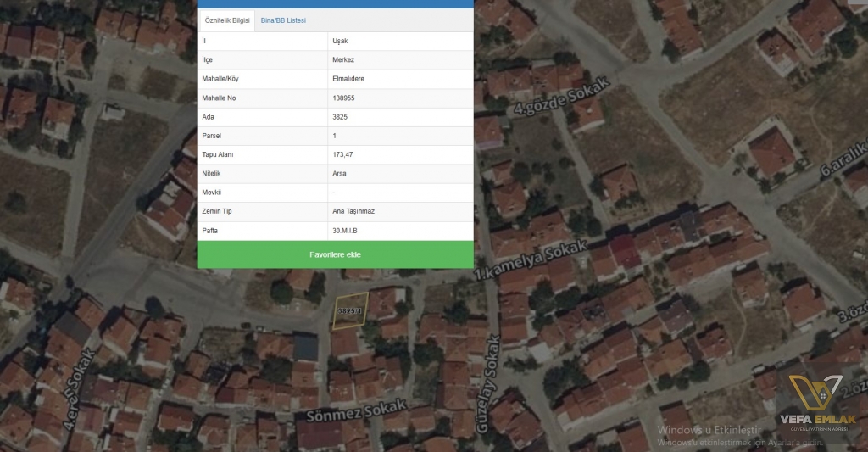868x452 pixels.
Task: Click the Nitelik label
Action: click(211, 173)
